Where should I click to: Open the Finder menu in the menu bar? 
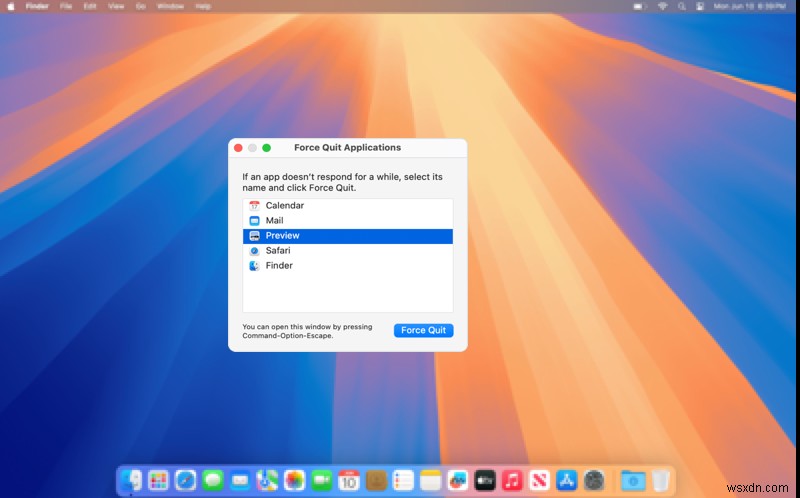[37, 7]
